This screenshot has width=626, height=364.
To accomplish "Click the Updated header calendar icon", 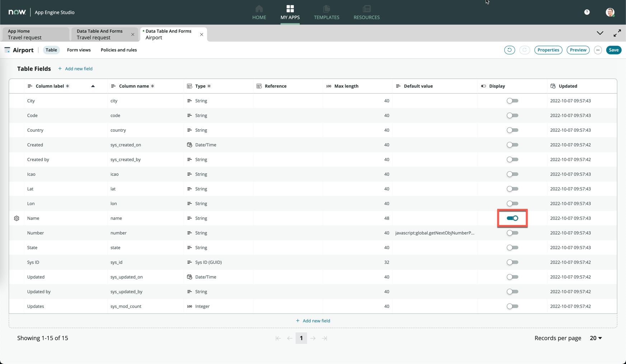I will tap(553, 86).
